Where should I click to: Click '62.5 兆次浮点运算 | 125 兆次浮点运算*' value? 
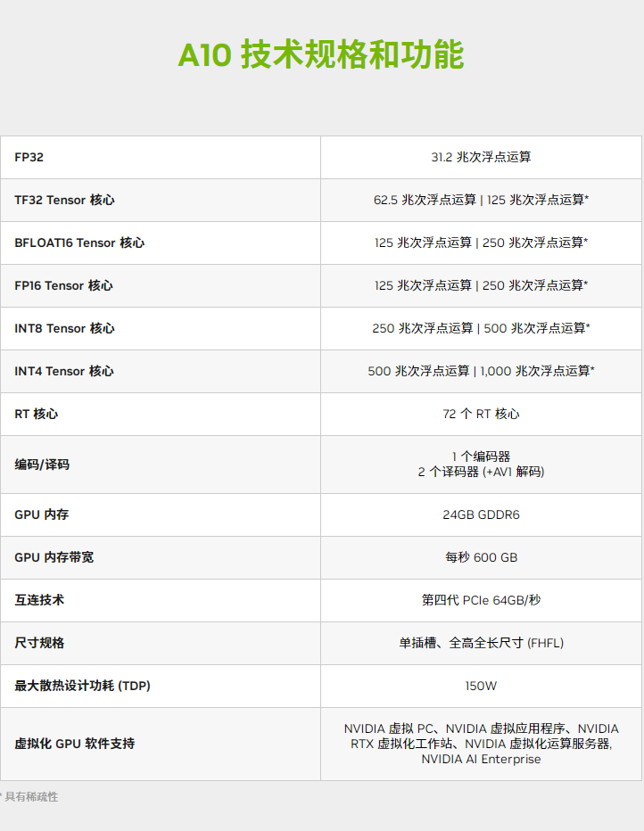click(481, 201)
